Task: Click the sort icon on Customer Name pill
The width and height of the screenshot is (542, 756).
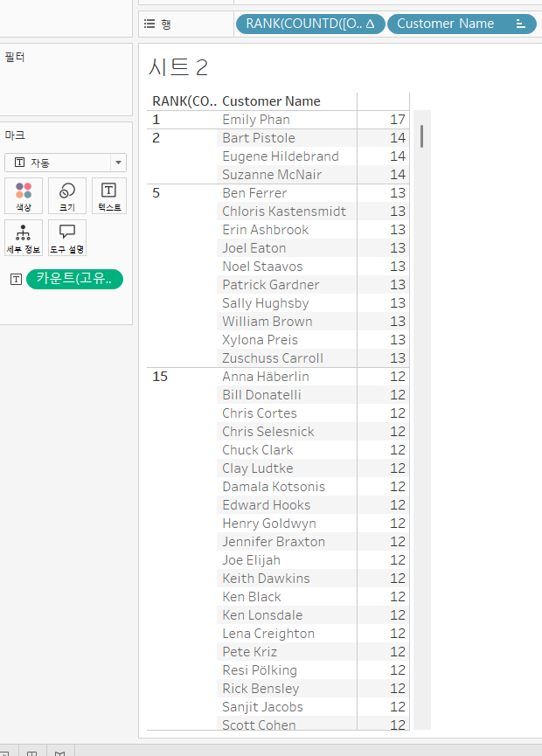Action: [x=520, y=24]
